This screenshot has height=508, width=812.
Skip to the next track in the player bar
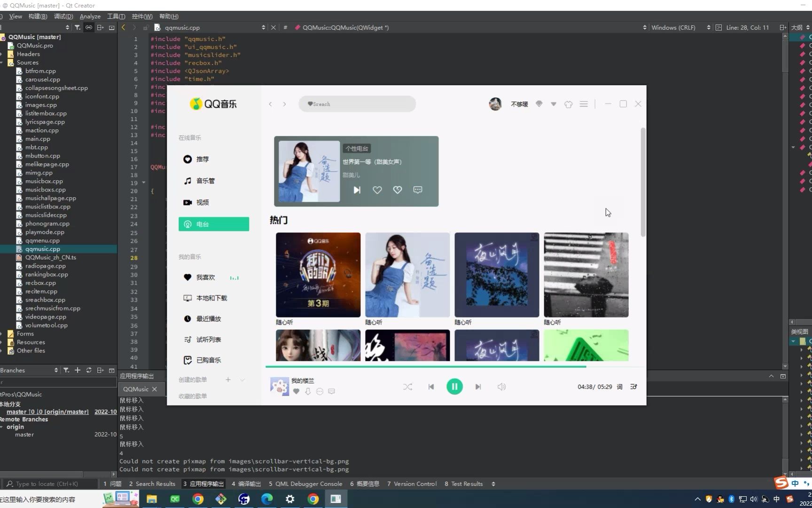point(478,387)
